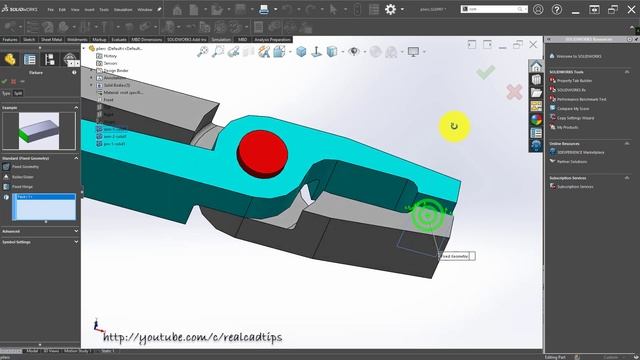The width and height of the screenshot is (640, 360).
Task: Cancel with the large red X in viewport
Action: (514, 92)
